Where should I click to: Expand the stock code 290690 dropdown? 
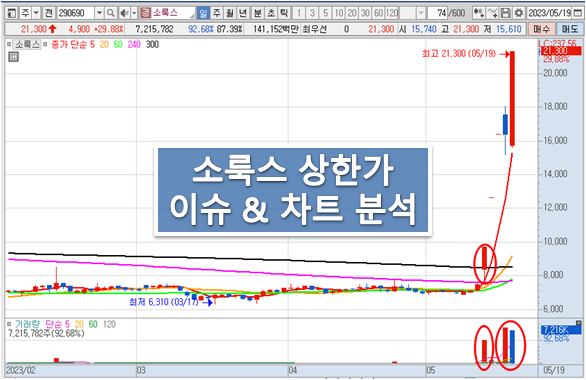(99, 13)
